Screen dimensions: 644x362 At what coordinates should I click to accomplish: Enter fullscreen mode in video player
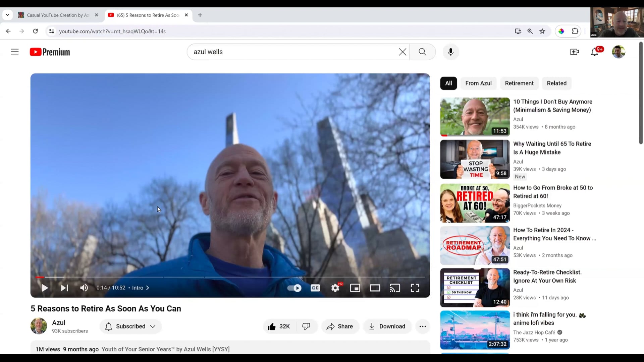click(x=415, y=288)
